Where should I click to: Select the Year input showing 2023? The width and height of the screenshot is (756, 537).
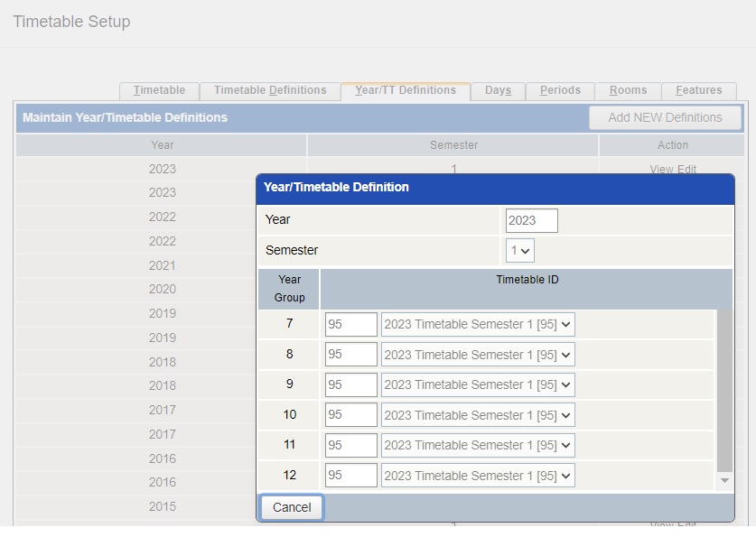[x=531, y=219]
